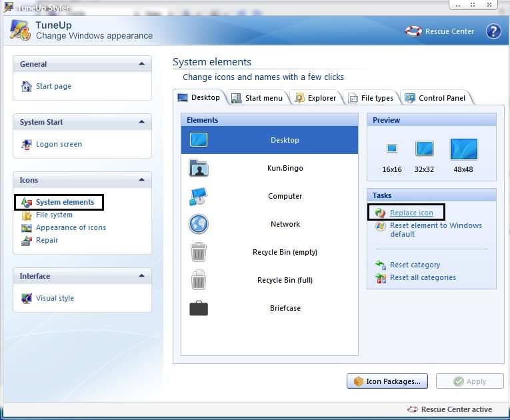Image resolution: width=510 pixels, height=420 pixels.
Task: Open the File types tab
Action: click(371, 98)
